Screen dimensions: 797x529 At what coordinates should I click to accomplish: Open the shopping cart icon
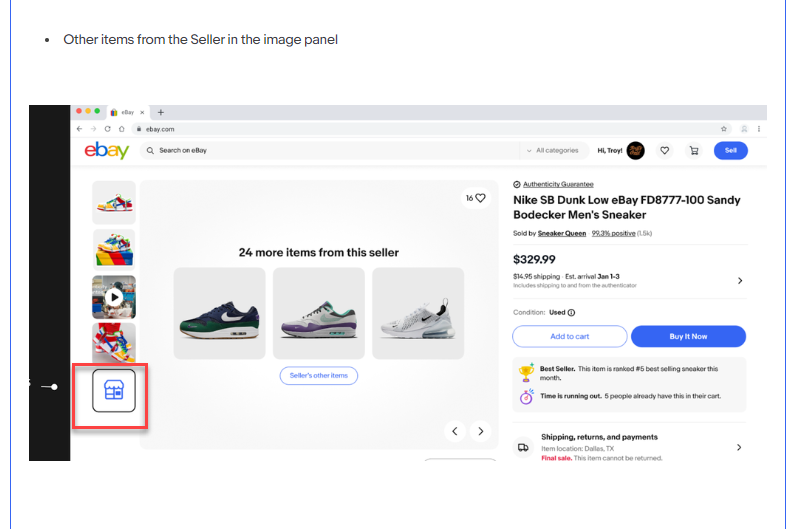694,151
